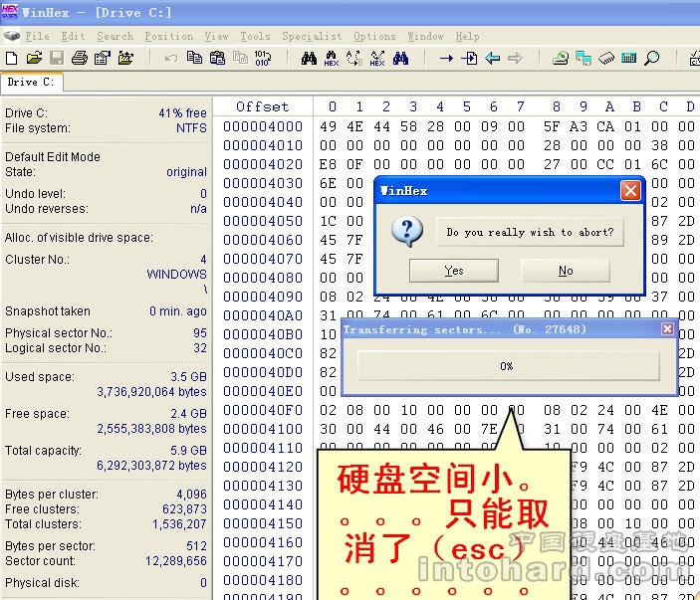This screenshot has width=700, height=600.
Task: Click the Offset column header
Action: [262, 106]
